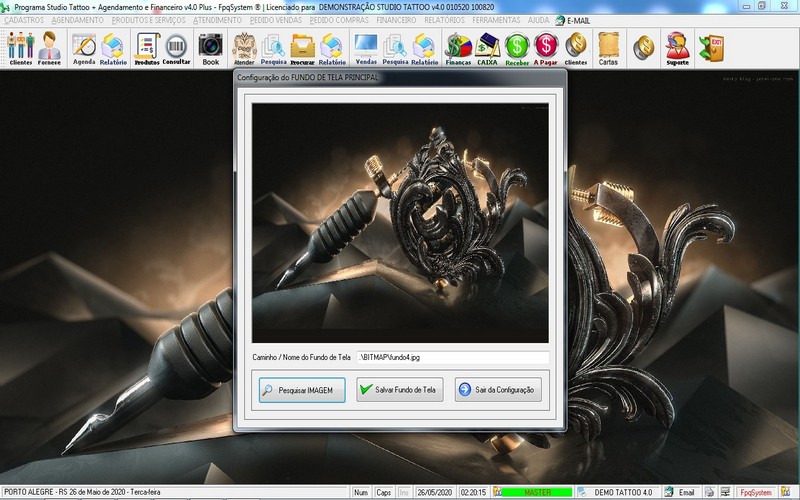
Task: Open the Procurar folder icon
Action: click(303, 48)
